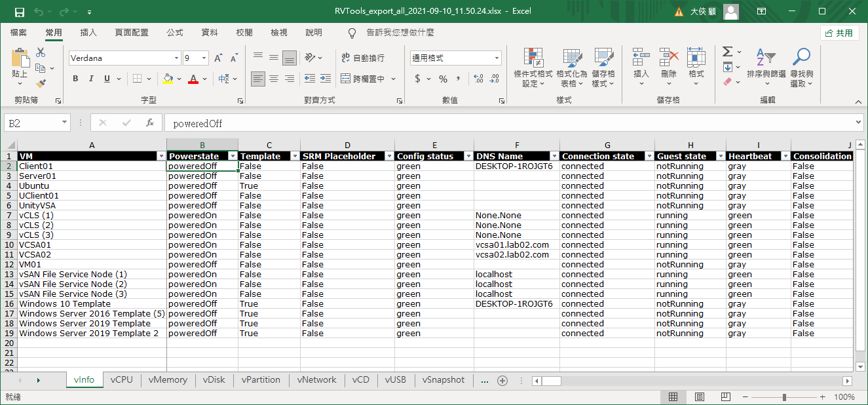
Task: Click the center horizontally icon
Action: [x=274, y=79]
